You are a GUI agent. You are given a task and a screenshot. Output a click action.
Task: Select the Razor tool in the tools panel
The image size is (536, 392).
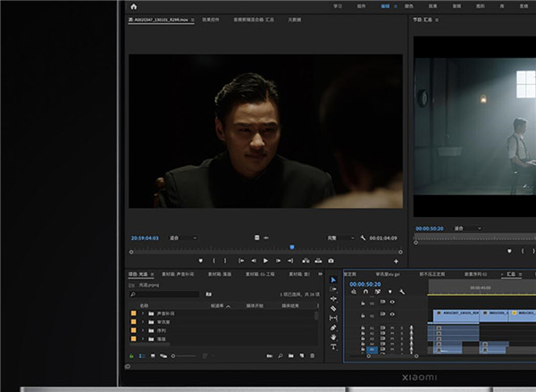(x=334, y=308)
